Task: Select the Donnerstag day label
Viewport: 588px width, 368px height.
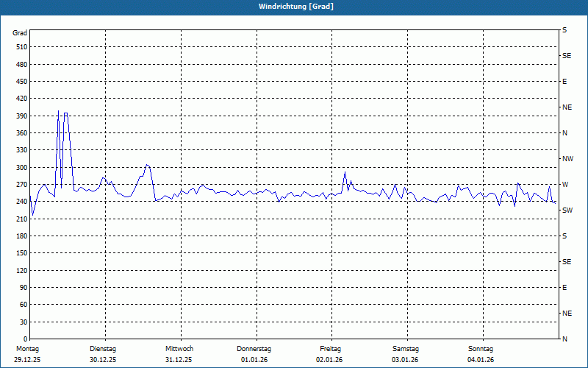Action: 254,348
